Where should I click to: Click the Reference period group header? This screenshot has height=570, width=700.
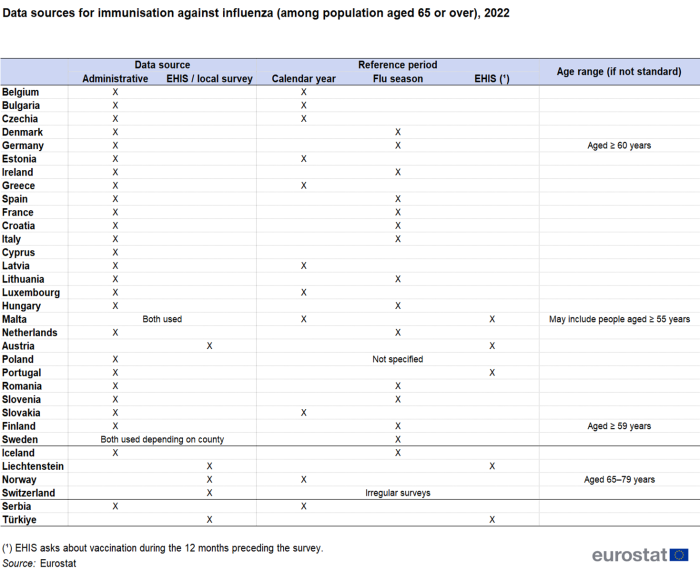point(397,65)
